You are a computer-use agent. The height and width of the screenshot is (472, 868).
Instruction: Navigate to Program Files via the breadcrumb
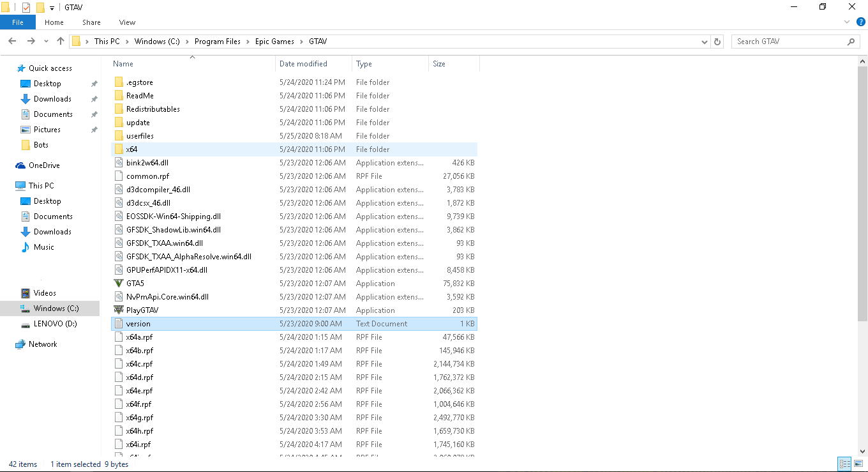point(217,41)
